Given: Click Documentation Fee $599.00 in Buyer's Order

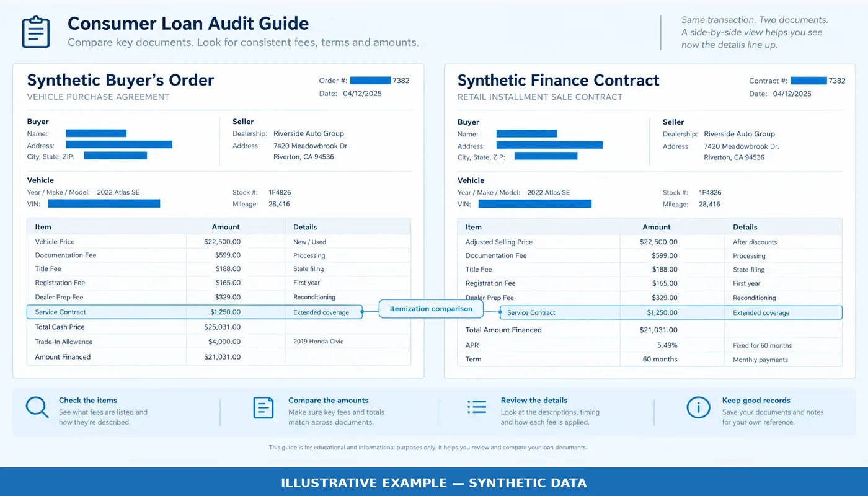Looking at the screenshot, I should click(x=228, y=255).
